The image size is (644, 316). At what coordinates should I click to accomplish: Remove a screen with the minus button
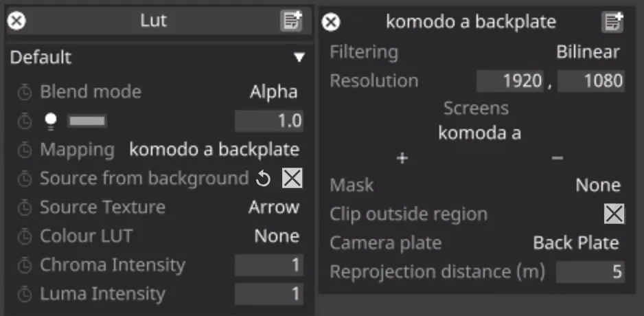pos(557,159)
